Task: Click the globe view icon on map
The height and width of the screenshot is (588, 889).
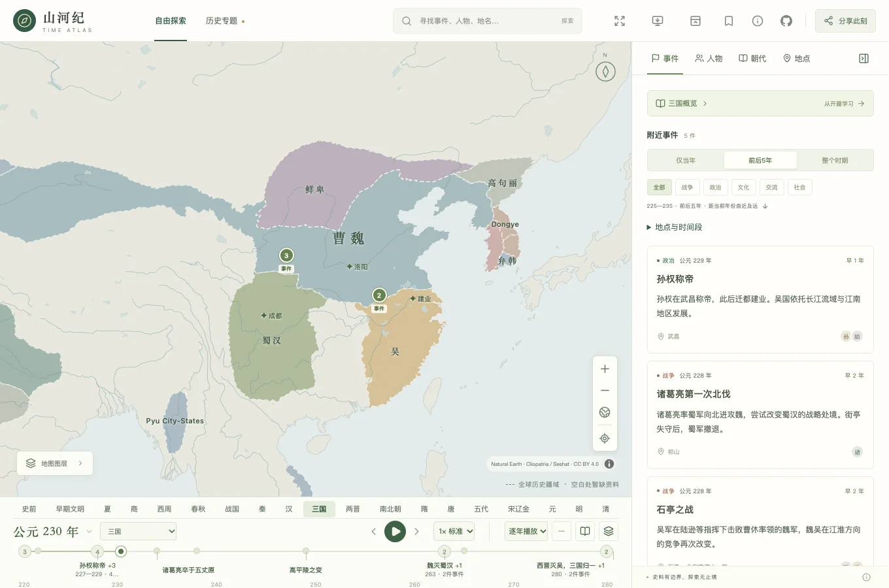Action: pyautogui.click(x=605, y=412)
